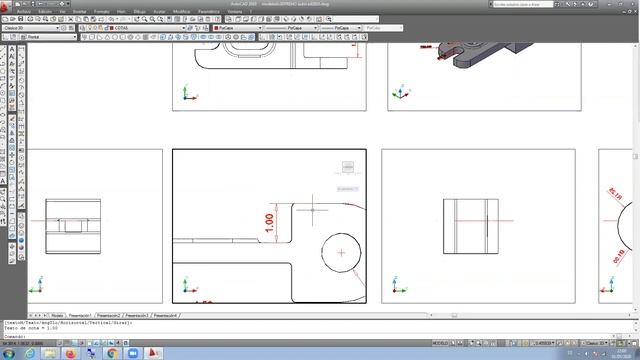Click the Undo arrow icon
The height and width of the screenshot is (360, 640).
click(110, 19)
